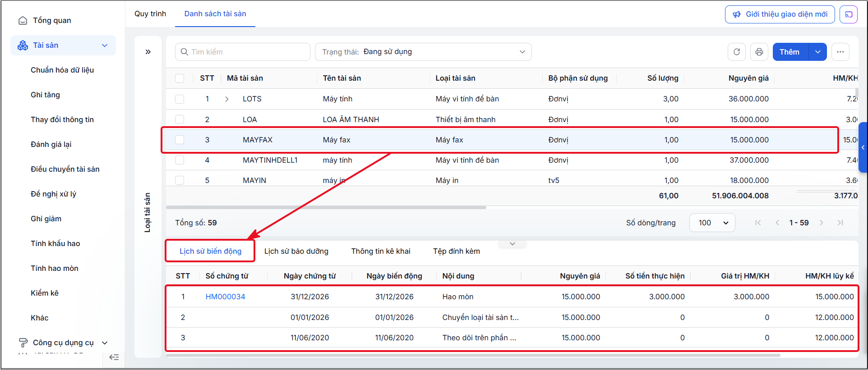868x370 pixels.
Task: Refresh the asset list
Action: tap(737, 52)
